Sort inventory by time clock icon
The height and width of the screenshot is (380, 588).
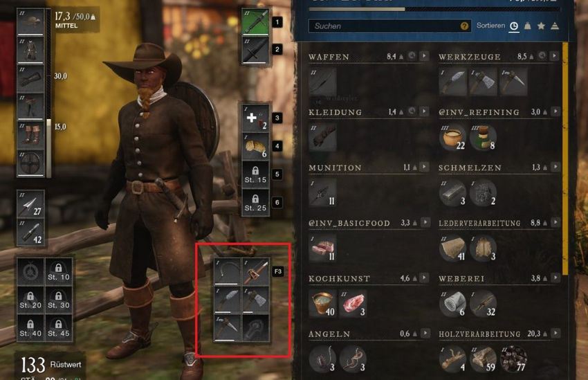tap(514, 26)
